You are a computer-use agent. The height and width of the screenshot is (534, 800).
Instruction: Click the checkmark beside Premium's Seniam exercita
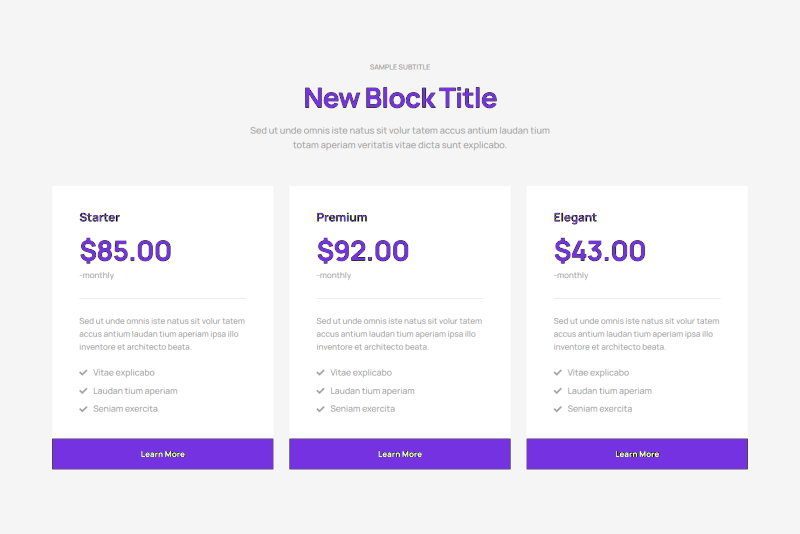pyautogui.click(x=321, y=409)
